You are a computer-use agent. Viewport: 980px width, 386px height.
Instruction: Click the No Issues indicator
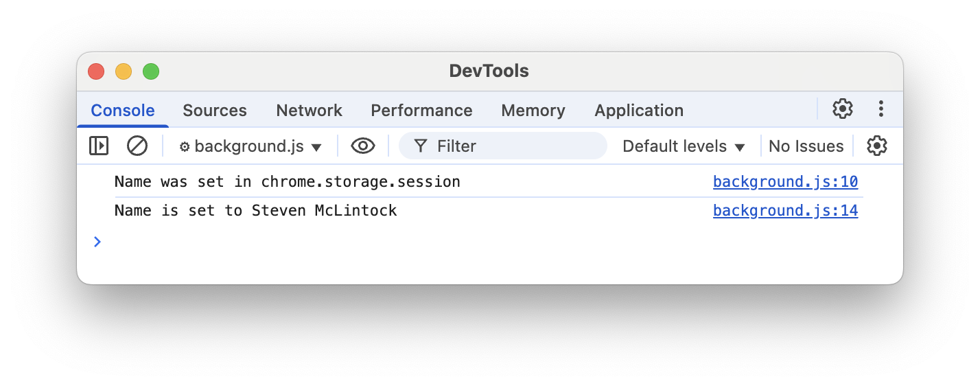(x=806, y=146)
